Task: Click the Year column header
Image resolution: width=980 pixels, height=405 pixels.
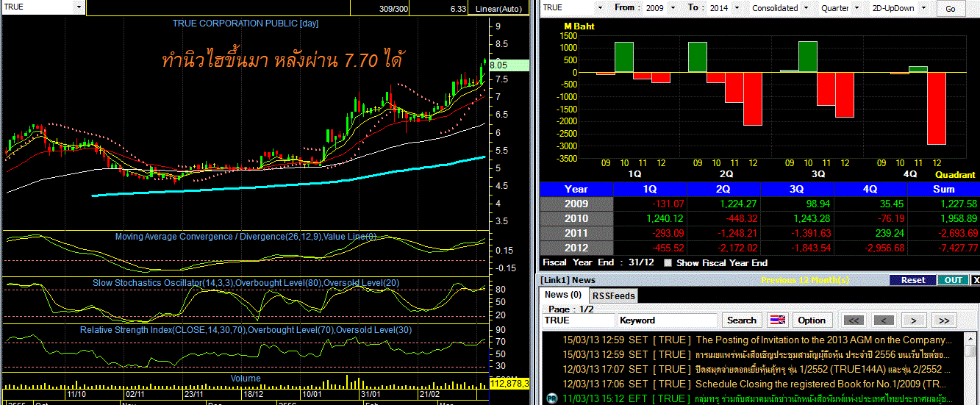Action: (576, 189)
